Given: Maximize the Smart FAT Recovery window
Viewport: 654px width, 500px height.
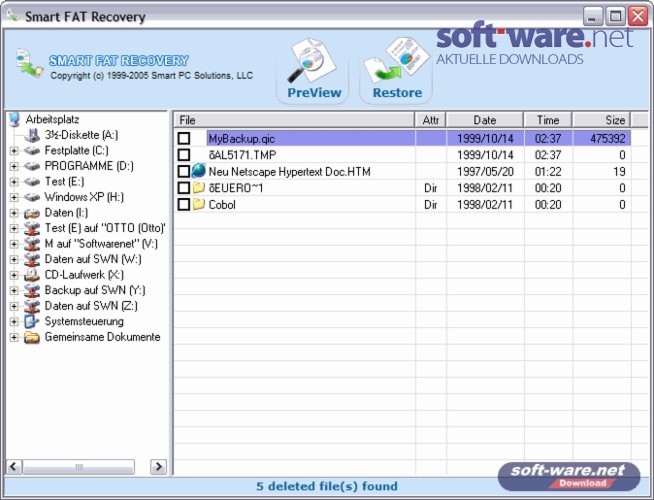Looking at the screenshot, I should tap(615, 16).
